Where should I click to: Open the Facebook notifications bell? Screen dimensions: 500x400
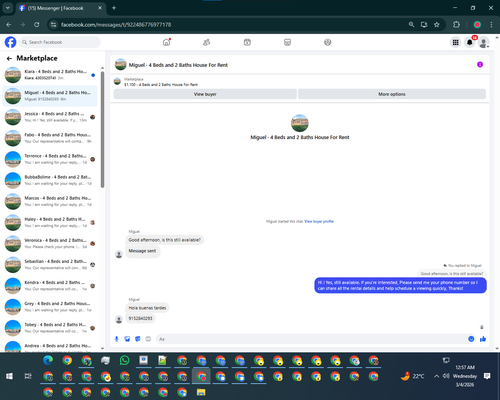pyautogui.click(x=470, y=42)
